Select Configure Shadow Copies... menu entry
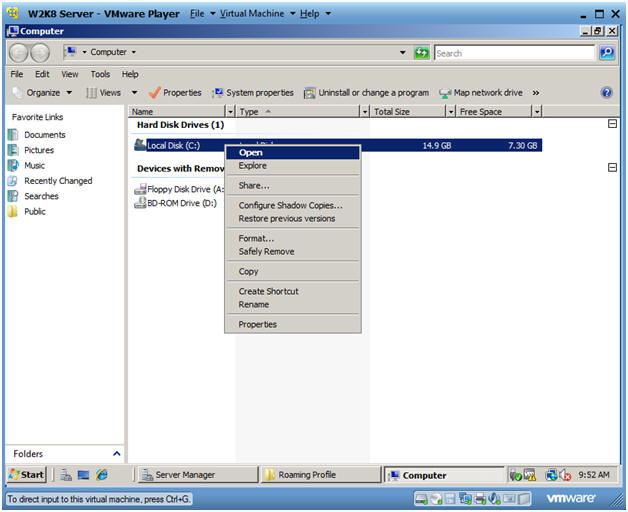This screenshot has width=628, height=512. pos(293,205)
